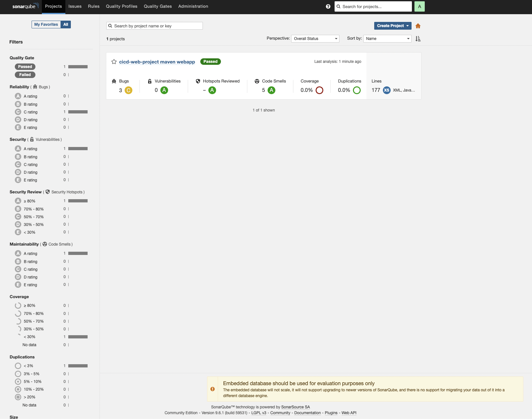Reverse the sort order icon
This screenshot has width=532, height=419.
coord(418,39)
